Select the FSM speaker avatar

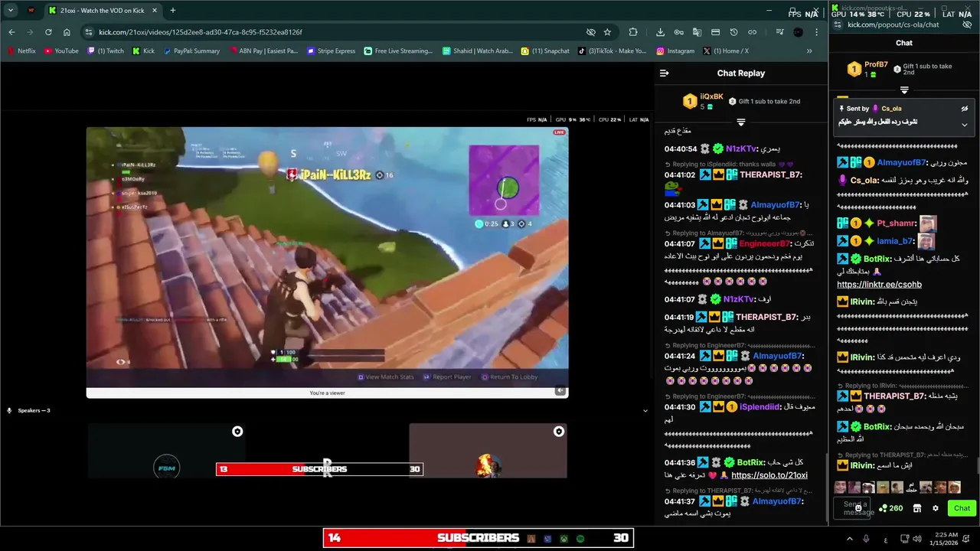[x=166, y=466]
